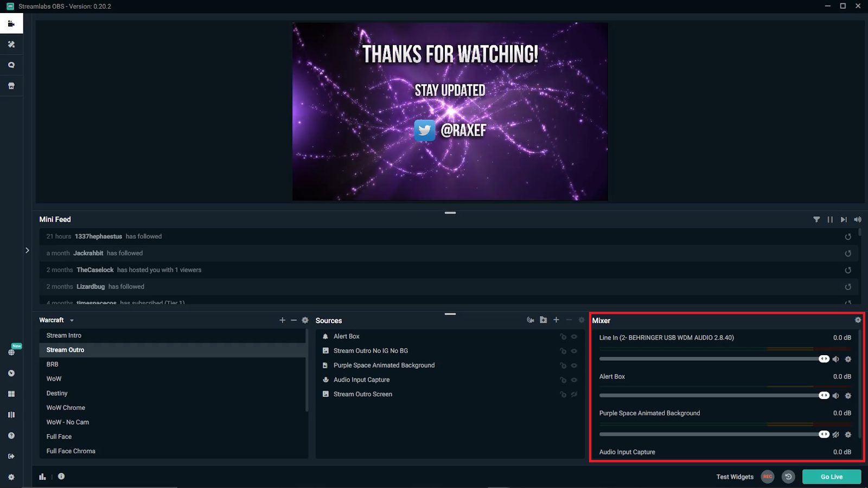Mute the Line In BEHRINGER audio
The image size is (868, 488).
click(x=836, y=359)
